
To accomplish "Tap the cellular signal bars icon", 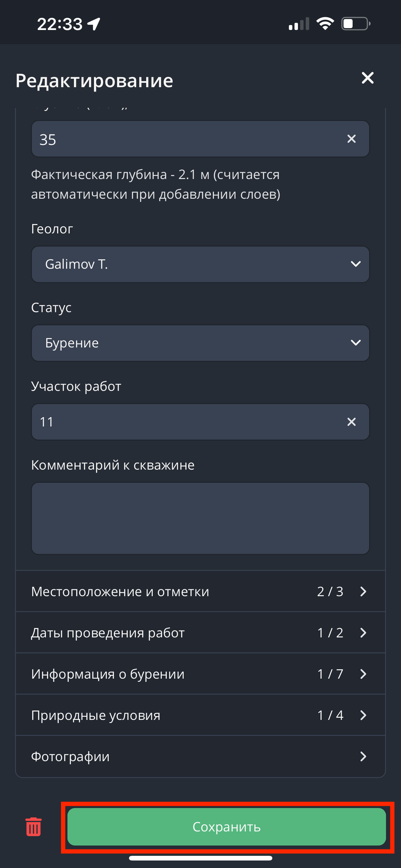I will (299, 24).
